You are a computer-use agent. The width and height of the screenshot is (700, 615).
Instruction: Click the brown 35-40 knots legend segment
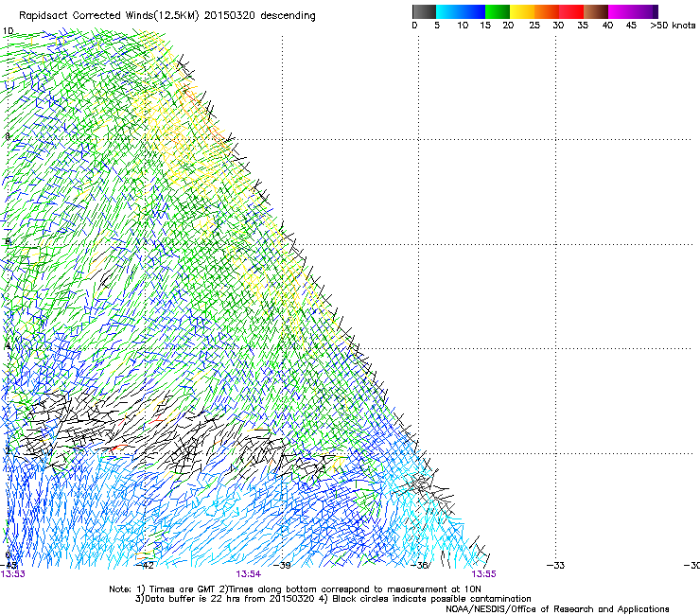click(596, 11)
